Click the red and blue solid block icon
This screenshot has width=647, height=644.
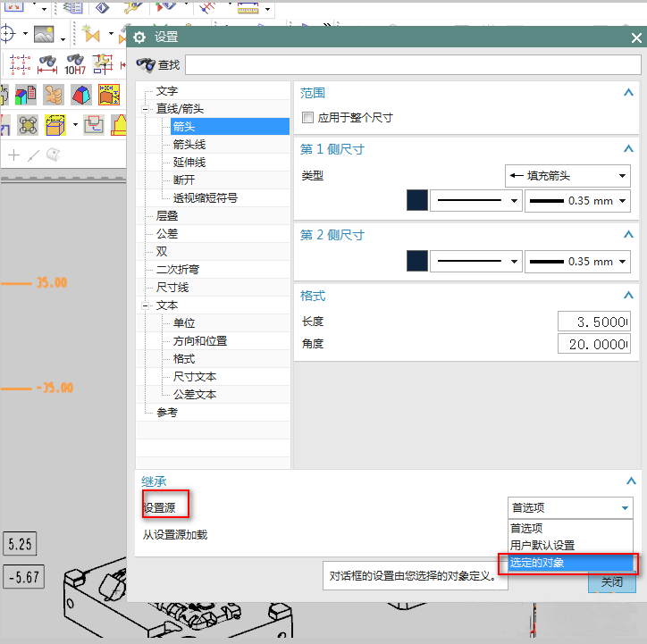coord(80,94)
